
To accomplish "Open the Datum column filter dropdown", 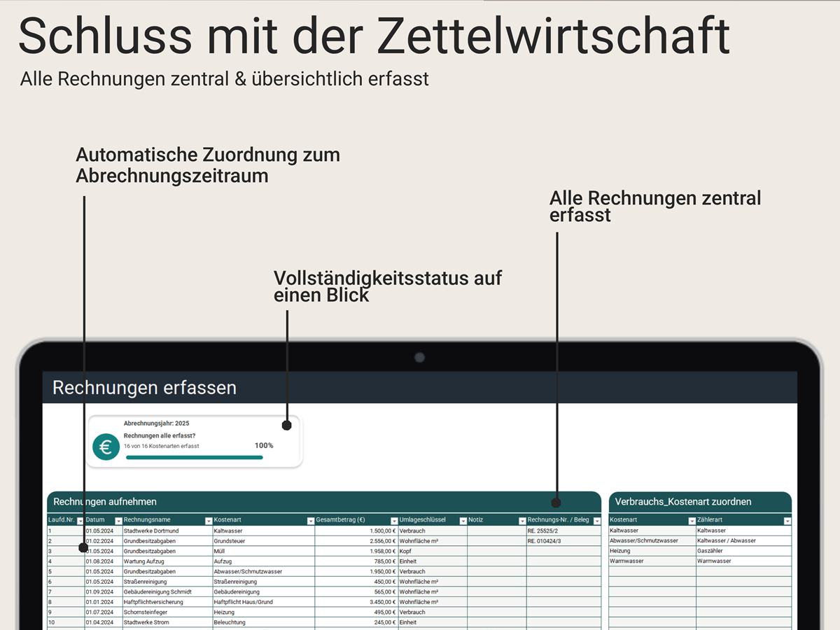I will (118, 521).
